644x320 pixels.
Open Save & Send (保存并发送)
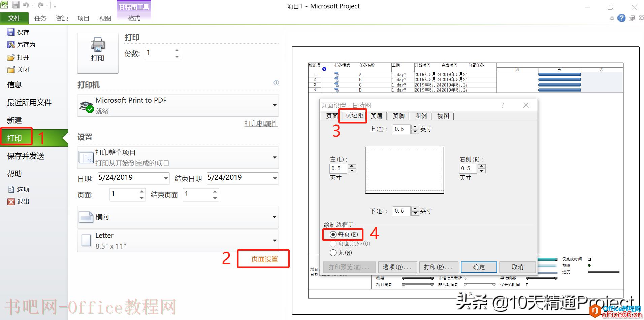(26, 156)
